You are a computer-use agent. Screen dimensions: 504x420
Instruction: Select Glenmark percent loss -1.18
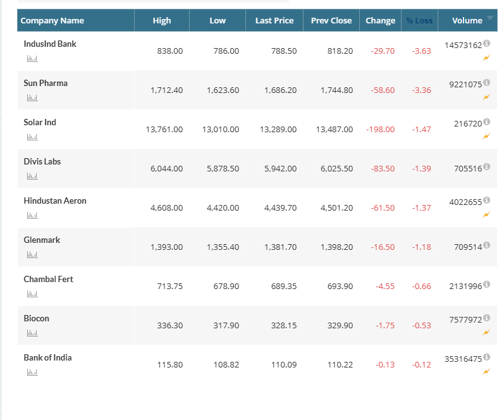tap(421, 247)
